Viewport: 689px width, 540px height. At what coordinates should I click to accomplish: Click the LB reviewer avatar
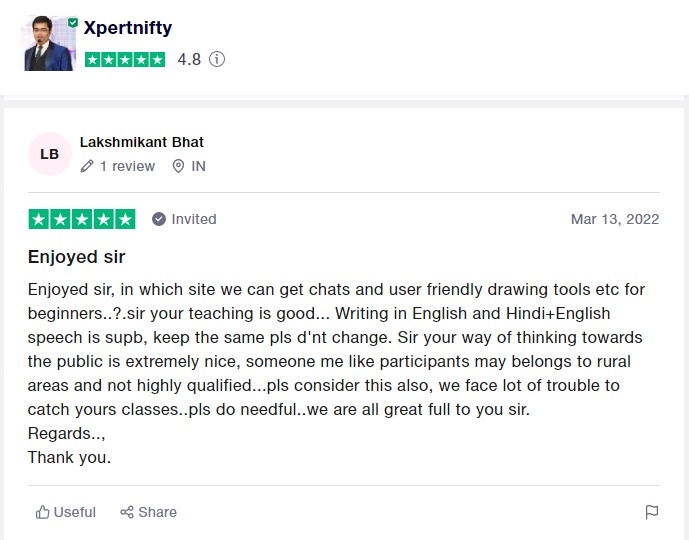[49, 154]
